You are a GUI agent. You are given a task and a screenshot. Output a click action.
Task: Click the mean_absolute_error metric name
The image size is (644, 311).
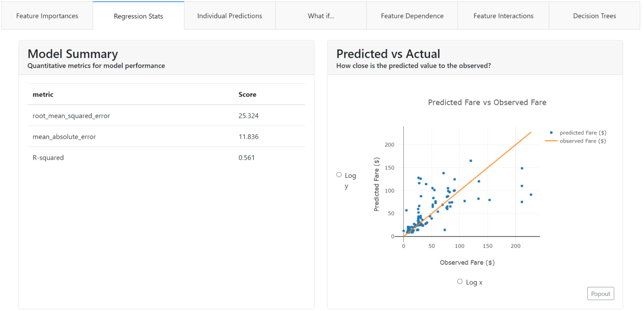pos(64,136)
